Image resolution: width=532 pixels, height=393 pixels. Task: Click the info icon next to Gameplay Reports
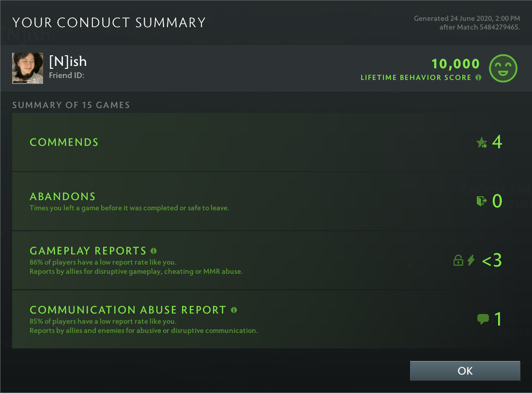pyautogui.click(x=153, y=251)
